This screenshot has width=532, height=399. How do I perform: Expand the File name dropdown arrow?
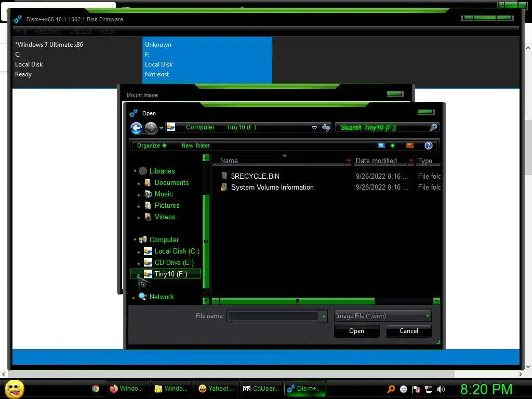[324, 316]
